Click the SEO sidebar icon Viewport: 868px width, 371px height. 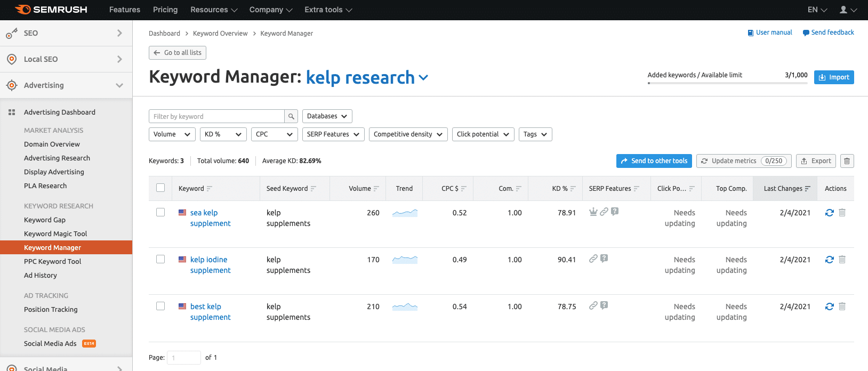tap(12, 34)
